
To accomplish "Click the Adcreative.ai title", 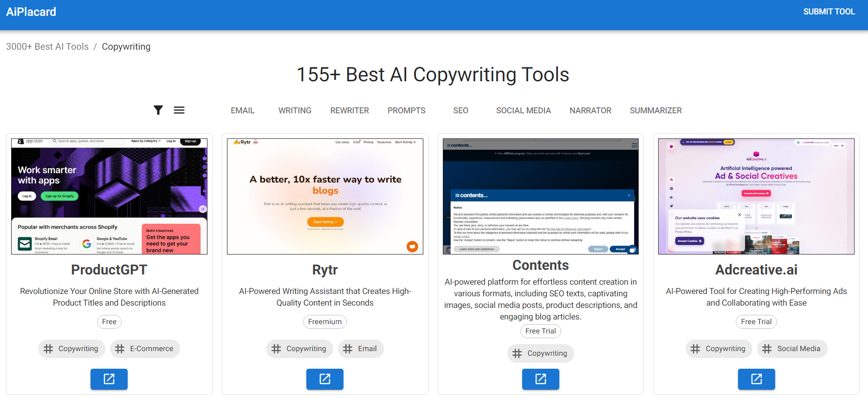I will click(757, 270).
